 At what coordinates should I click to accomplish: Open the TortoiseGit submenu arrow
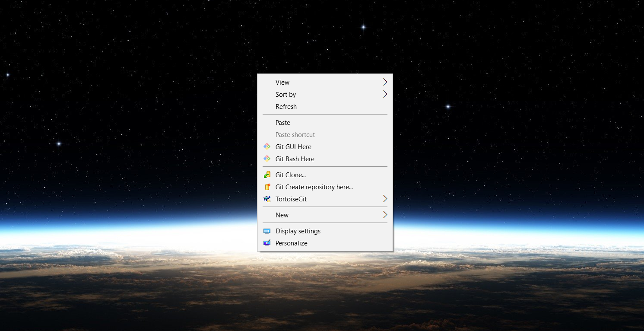[385, 199]
